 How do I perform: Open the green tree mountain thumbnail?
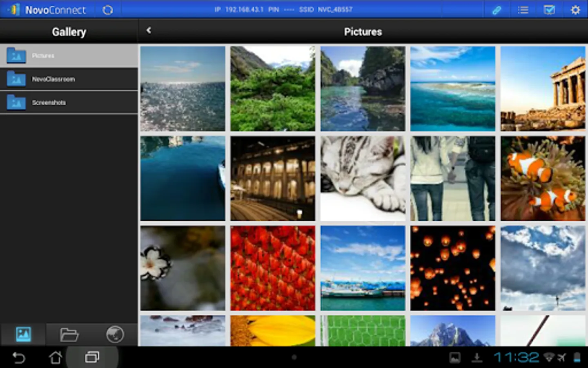273,88
